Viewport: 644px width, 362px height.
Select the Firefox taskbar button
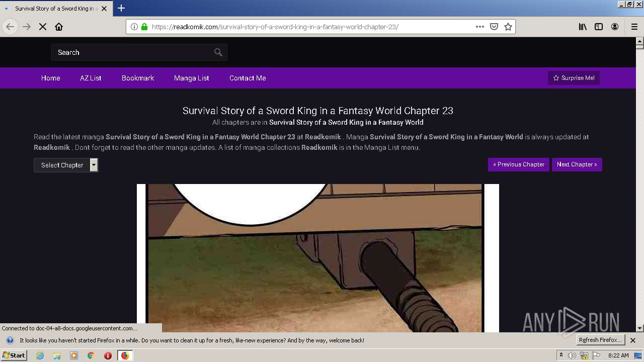point(125,355)
